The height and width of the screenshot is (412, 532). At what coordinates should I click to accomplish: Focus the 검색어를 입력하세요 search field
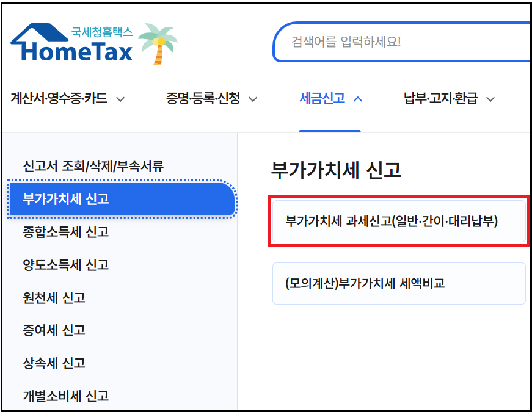tap(402, 42)
